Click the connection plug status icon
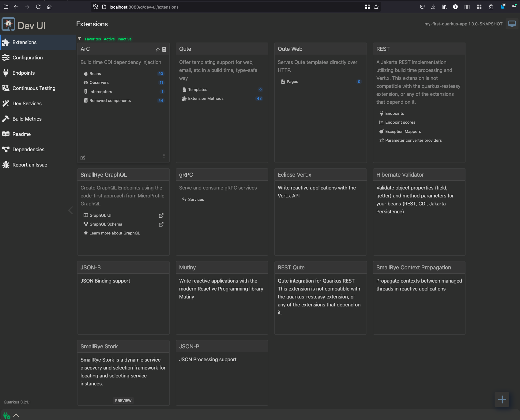 6,415
